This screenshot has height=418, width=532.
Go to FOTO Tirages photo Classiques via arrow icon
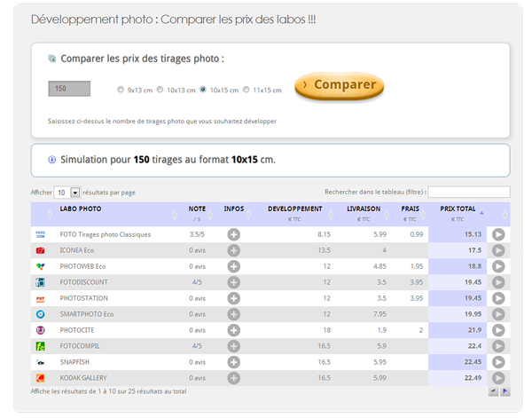498,234
